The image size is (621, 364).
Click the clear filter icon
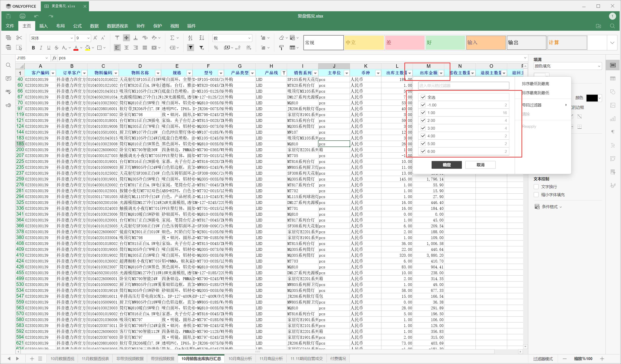tap(202, 48)
